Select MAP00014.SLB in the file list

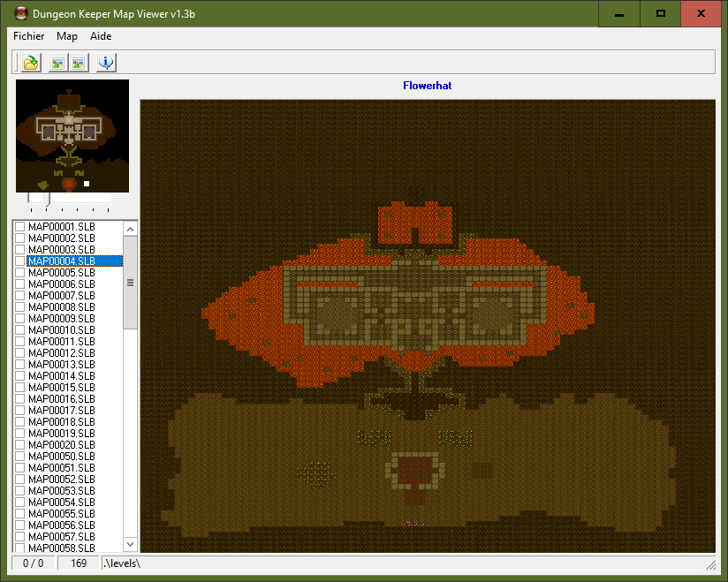[61, 376]
